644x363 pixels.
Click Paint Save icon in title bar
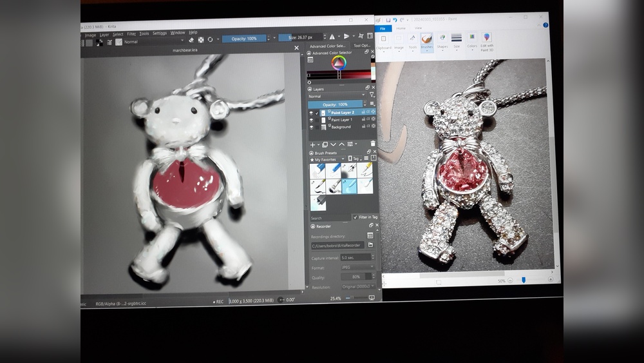tap(388, 20)
